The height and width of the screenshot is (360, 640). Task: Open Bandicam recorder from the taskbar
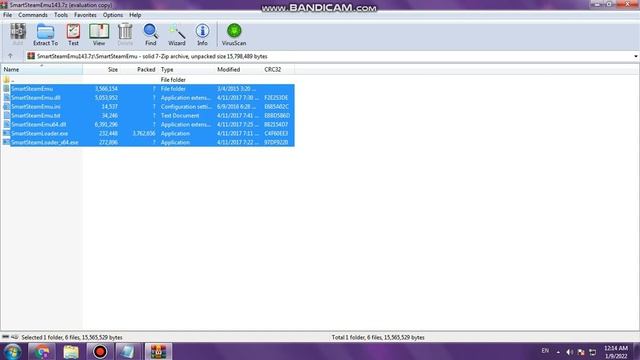100,351
